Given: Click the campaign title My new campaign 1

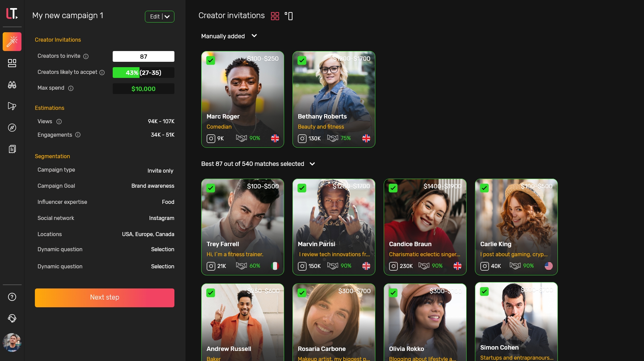Looking at the screenshot, I should [x=68, y=15].
